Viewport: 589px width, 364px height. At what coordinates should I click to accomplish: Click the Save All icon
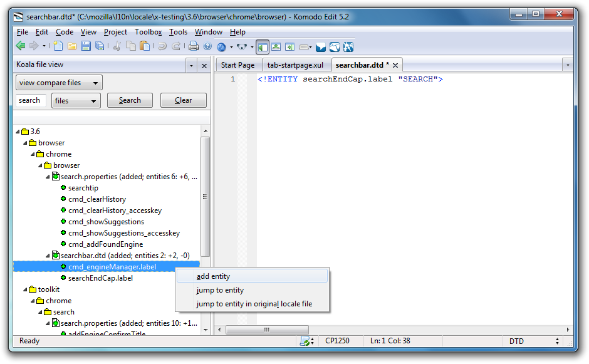pos(100,46)
